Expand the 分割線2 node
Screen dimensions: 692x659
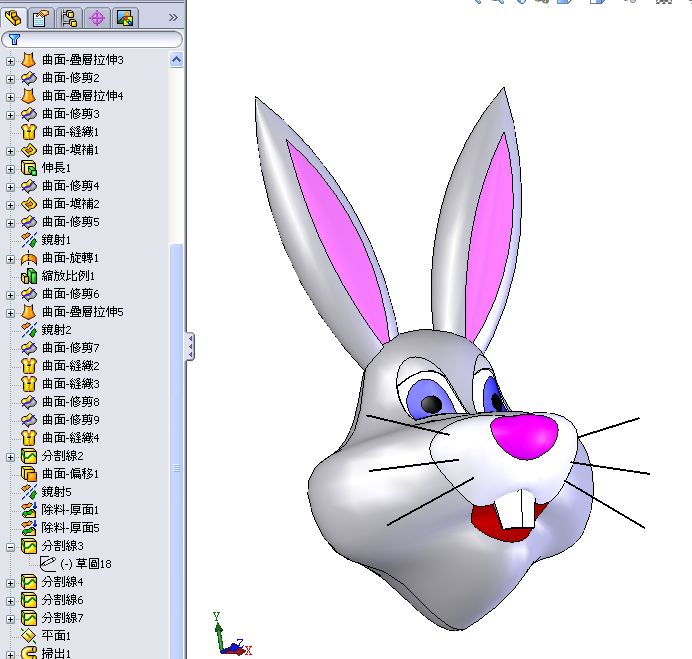click(10, 457)
